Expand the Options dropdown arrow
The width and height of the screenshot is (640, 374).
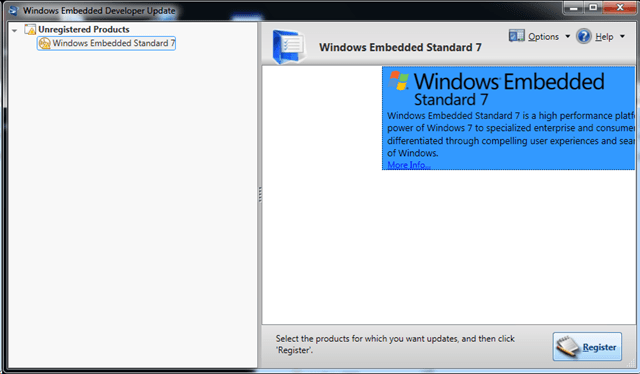[567, 36]
